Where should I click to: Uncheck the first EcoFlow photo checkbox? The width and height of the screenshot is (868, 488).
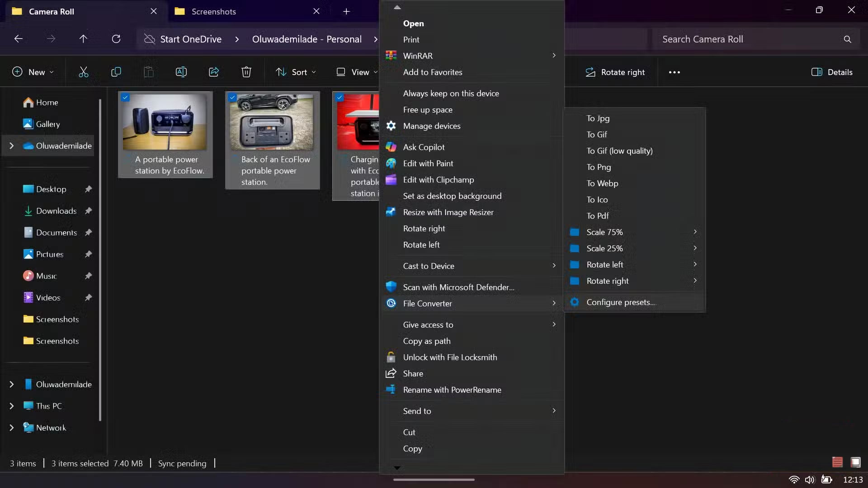click(x=125, y=97)
